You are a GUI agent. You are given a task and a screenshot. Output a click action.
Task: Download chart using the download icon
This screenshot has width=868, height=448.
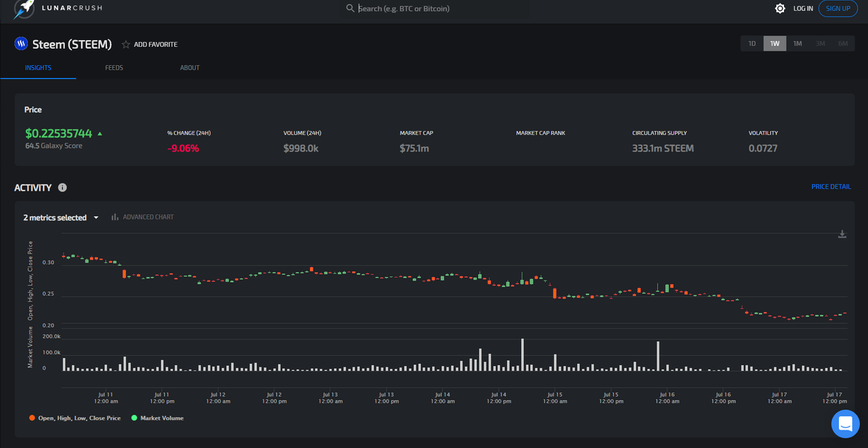click(x=842, y=235)
